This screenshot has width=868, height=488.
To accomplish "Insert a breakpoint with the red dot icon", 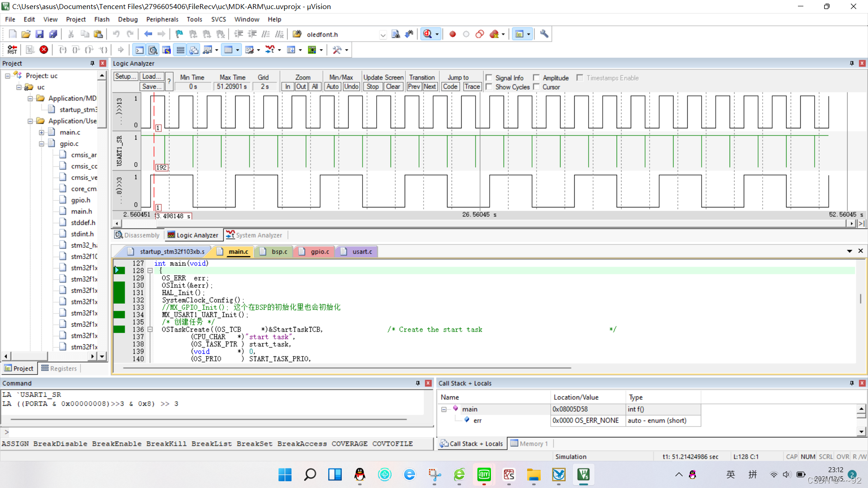I will 453,34.
